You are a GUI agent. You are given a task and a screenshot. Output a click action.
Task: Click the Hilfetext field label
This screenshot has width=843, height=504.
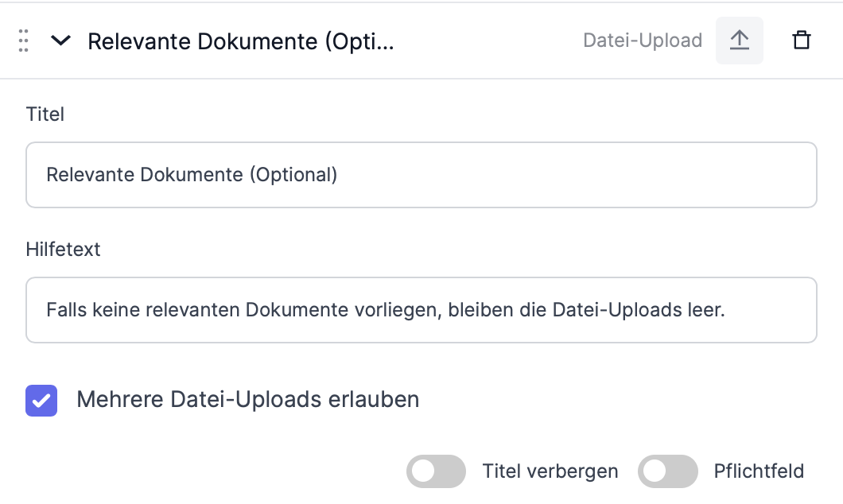(63, 250)
